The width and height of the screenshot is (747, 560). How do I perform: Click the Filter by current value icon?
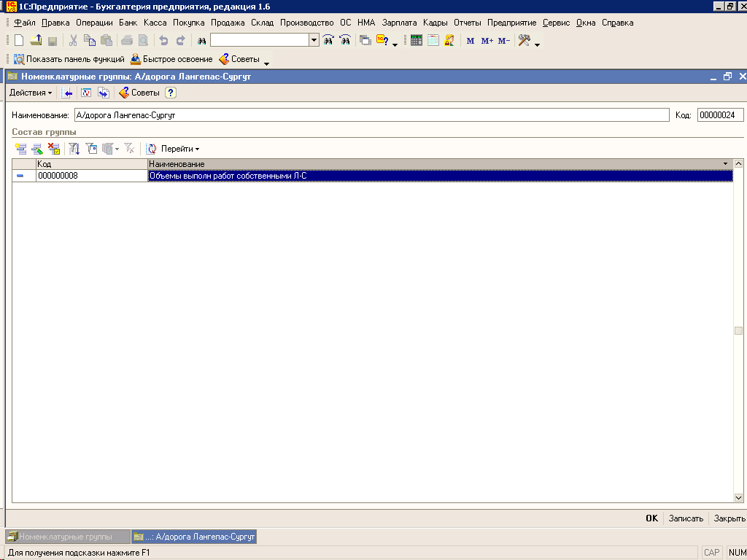click(91, 149)
